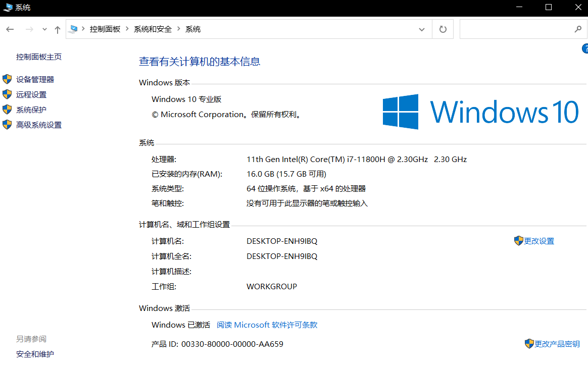Go up one level with Up arrow

coord(58,30)
